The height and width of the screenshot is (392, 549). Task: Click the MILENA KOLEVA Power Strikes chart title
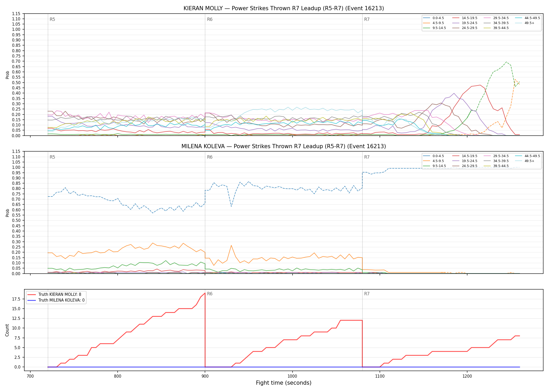[284, 146]
